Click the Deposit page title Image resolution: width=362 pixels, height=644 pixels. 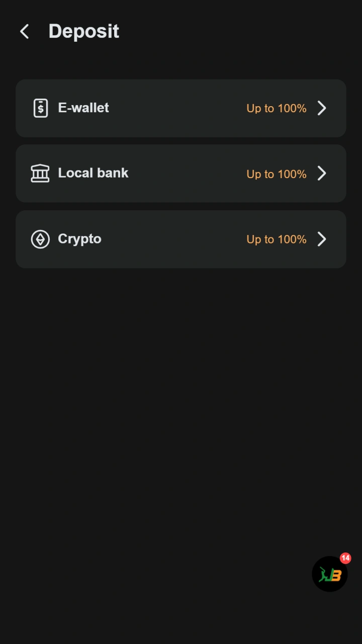83,31
